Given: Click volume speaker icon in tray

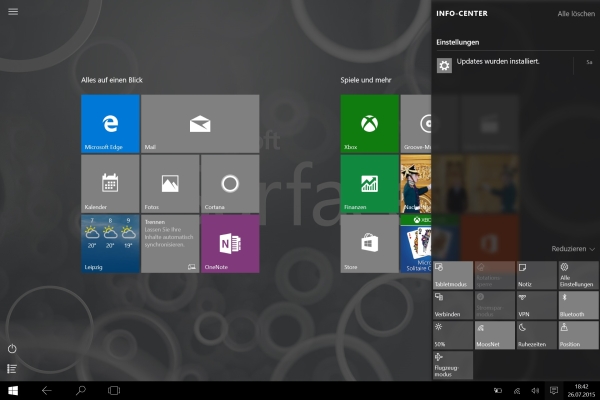Looking at the screenshot, I should click(x=535, y=391).
